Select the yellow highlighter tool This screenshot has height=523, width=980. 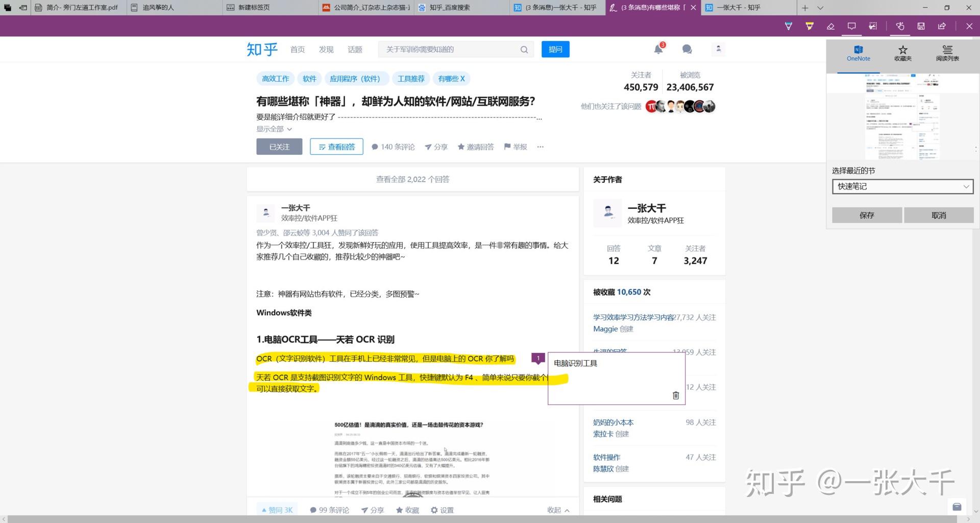tap(810, 26)
